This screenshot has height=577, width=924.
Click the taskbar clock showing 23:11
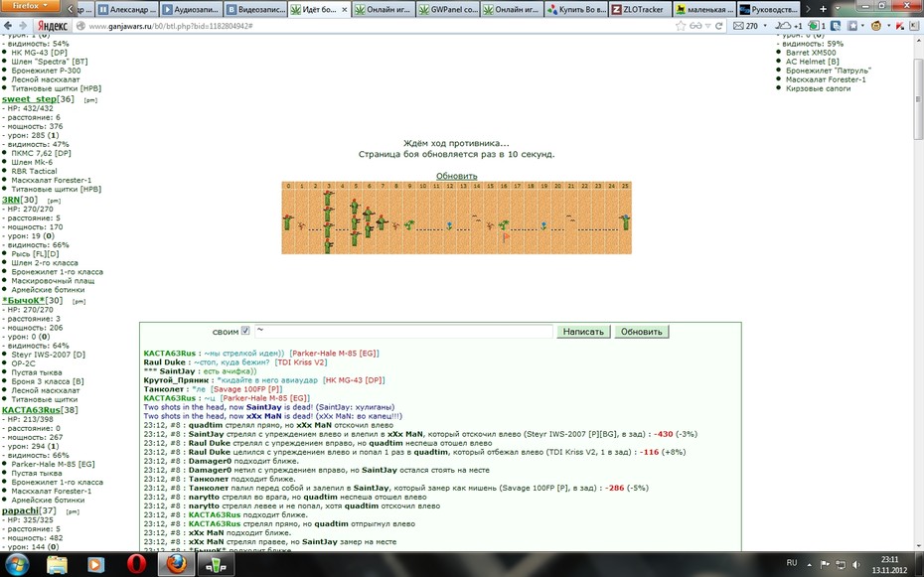pos(890,565)
